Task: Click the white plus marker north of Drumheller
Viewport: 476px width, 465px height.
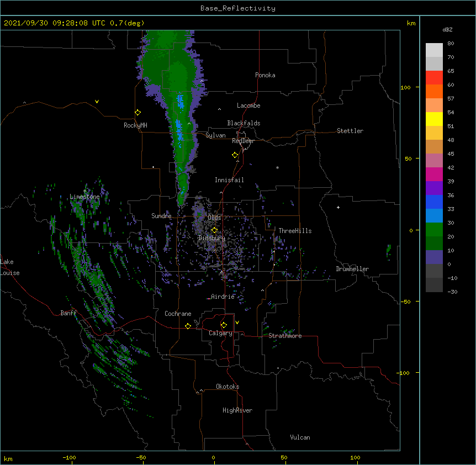Action: (x=338, y=207)
